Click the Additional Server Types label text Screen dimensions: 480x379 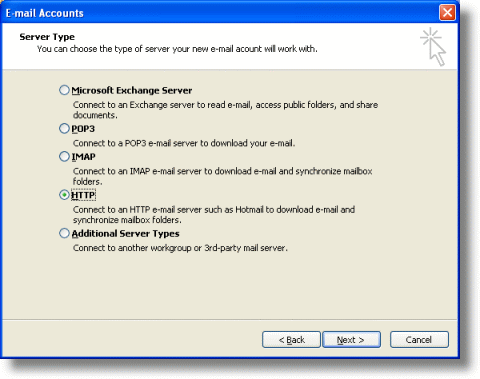(x=126, y=234)
